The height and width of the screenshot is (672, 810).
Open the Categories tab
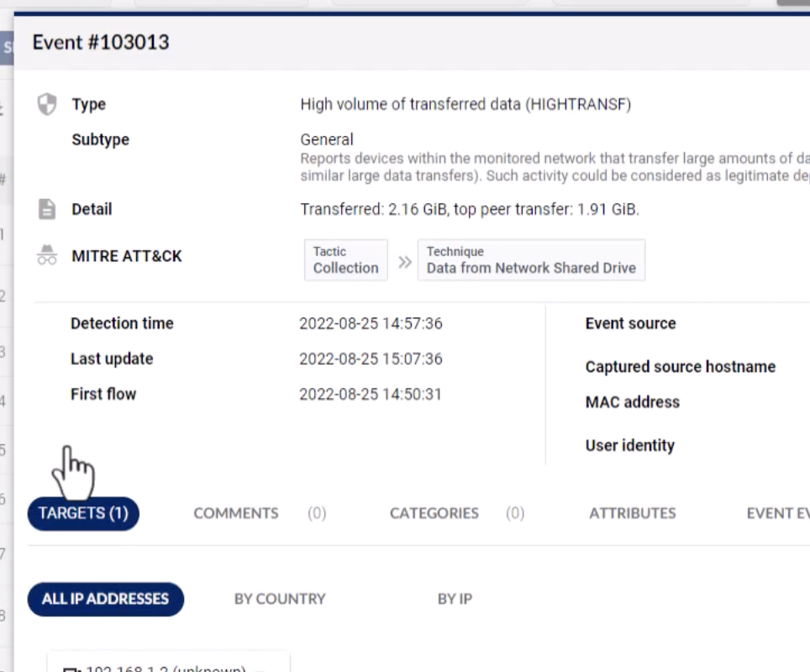click(x=434, y=513)
